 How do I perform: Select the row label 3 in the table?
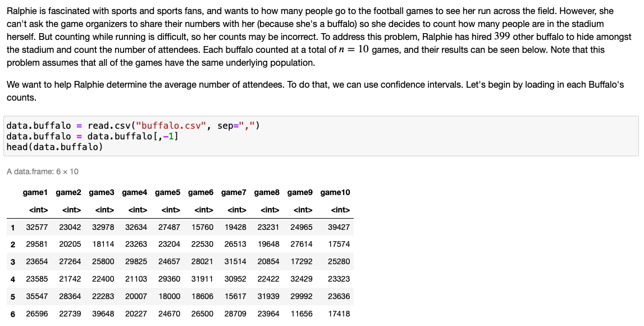(x=13, y=261)
